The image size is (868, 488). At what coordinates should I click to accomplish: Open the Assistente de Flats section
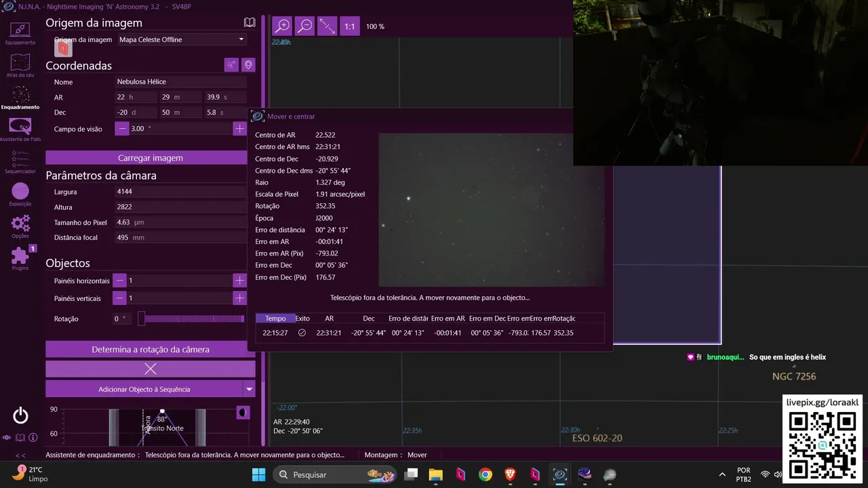coord(20,130)
